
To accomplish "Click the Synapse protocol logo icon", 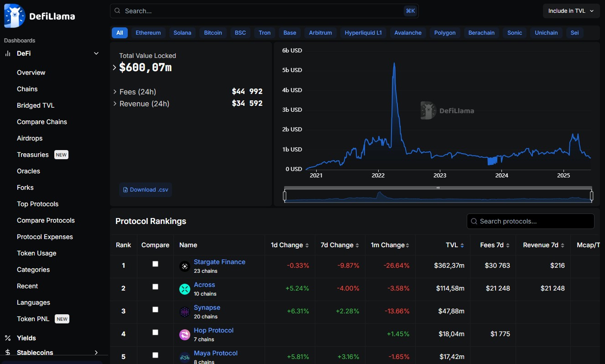I will (x=185, y=312).
